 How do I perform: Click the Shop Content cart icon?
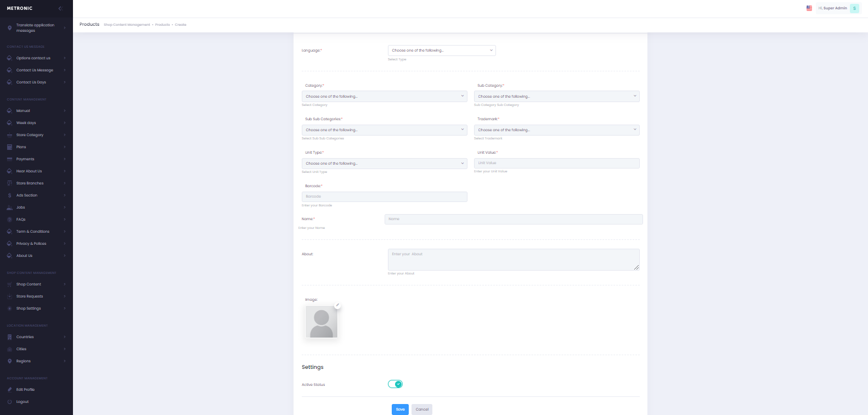pyautogui.click(x=9, y=284)
